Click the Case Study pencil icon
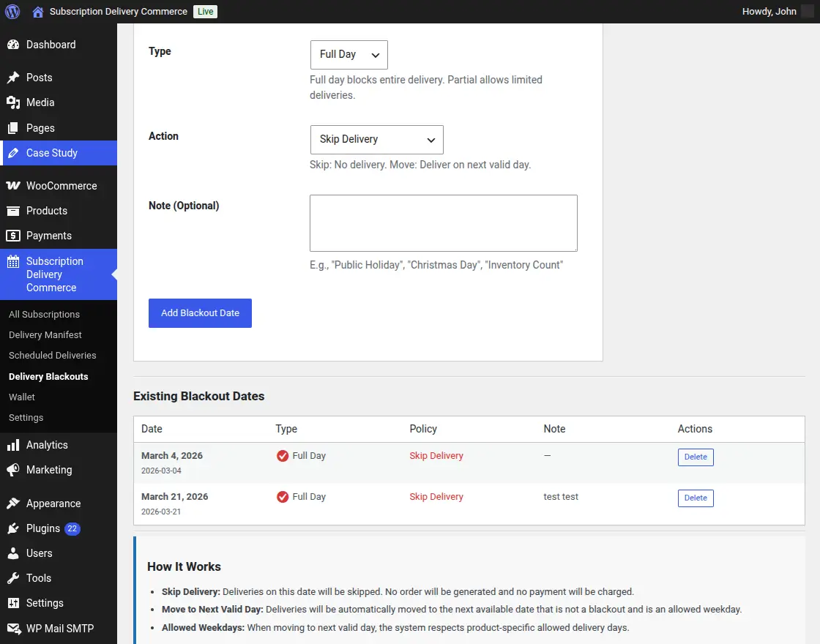The height and width of the screenshot is (644, 820). (x=13, y=153)
